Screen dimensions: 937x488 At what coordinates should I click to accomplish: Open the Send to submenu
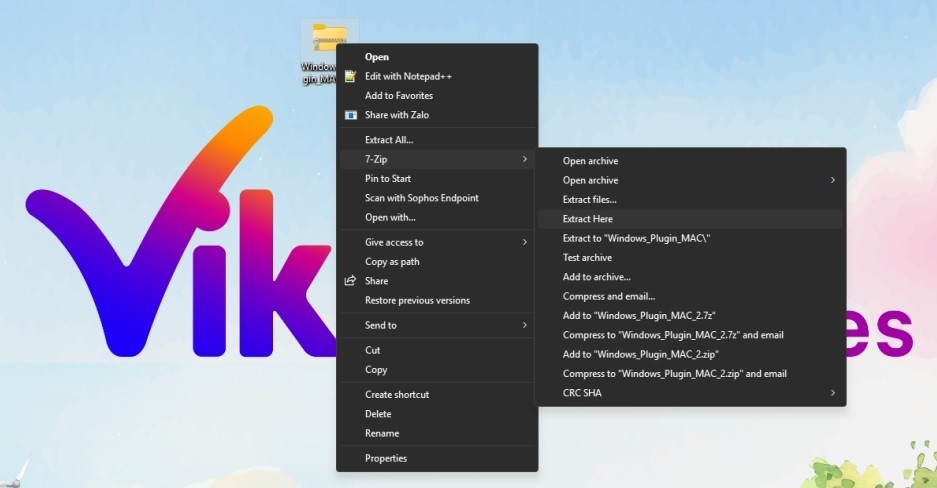click(437, 325)
